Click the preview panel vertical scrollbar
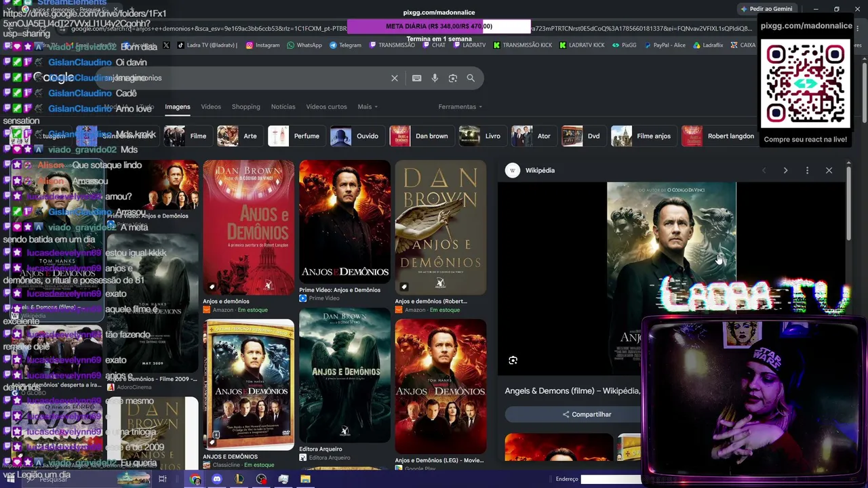 [849, 203]
